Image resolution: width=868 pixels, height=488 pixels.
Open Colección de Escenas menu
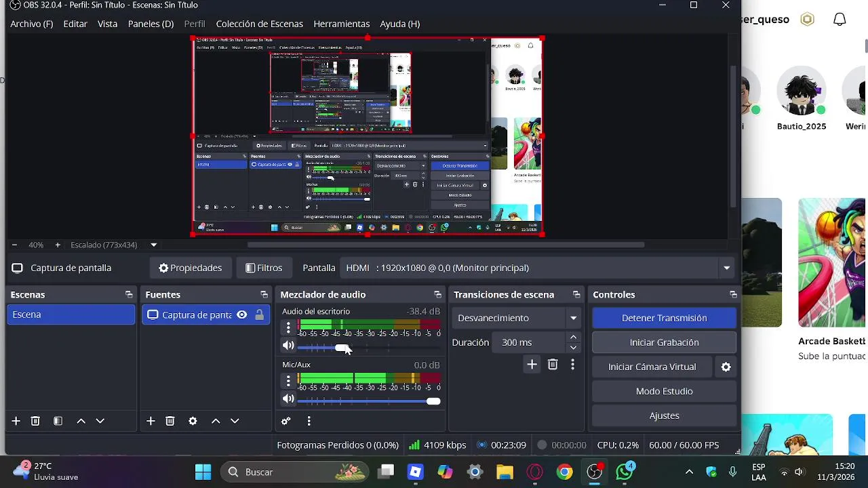(x=259, y=24)
